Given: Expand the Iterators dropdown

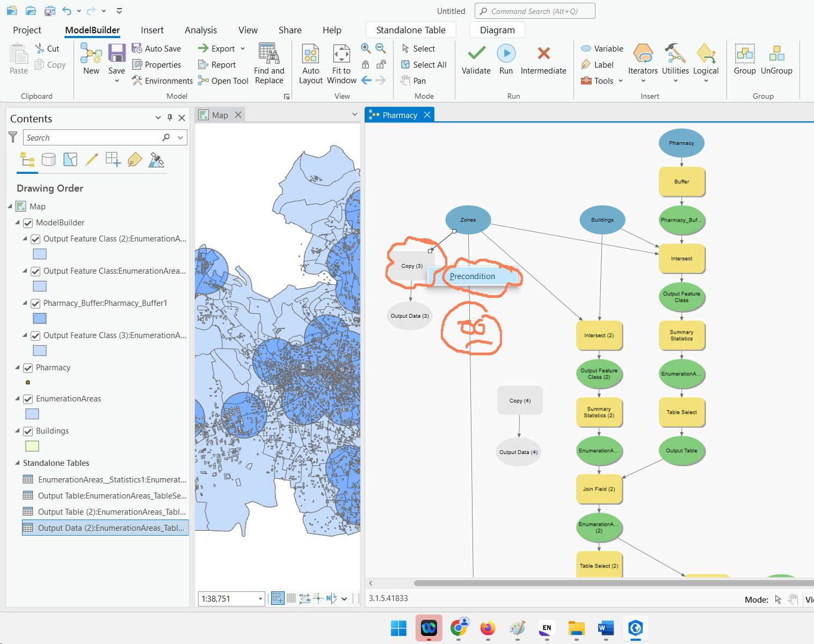Looking at the screenshot, I should [643, 81].
